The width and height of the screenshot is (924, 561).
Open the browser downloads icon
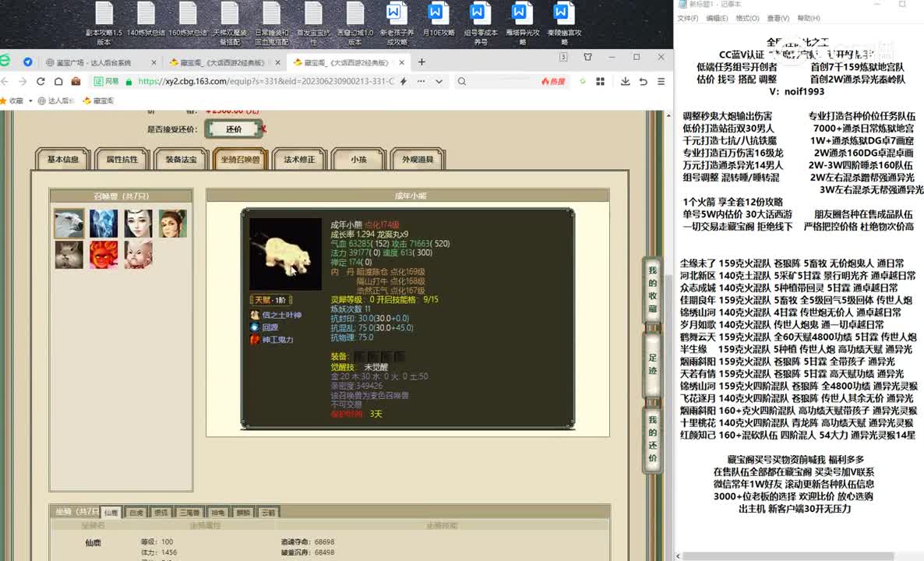pos(626,81)
